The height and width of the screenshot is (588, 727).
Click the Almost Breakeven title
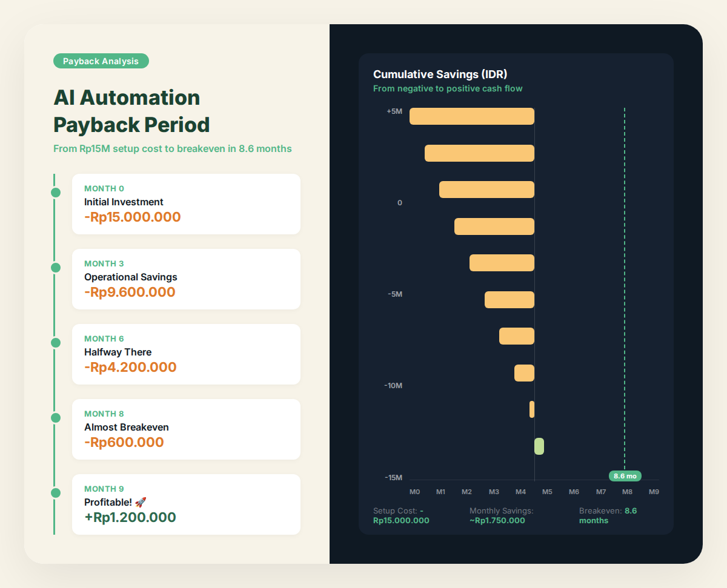[x=127, y=427]
